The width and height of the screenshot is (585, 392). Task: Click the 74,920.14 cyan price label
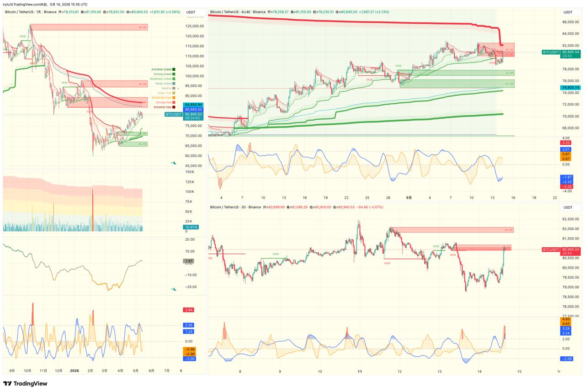click(570, 87)
